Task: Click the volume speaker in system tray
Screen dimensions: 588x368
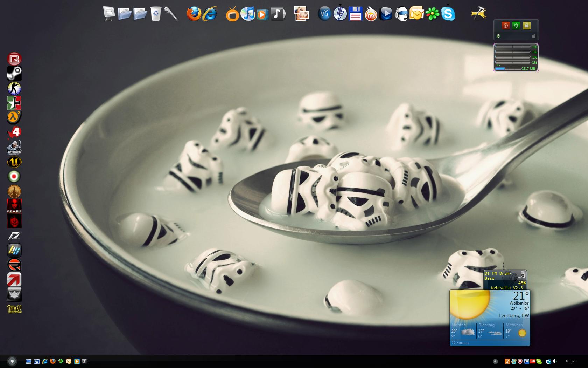Action: tap(555, 361)
